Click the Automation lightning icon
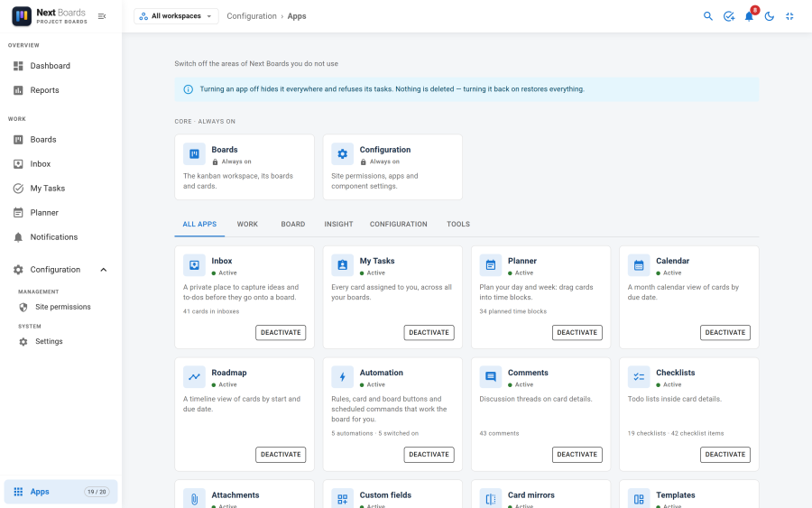 (x=342, y=377)
